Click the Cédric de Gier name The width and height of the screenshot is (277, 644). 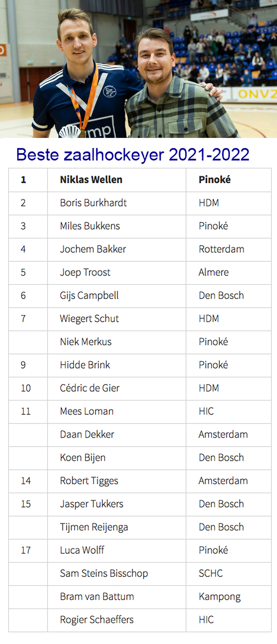click(90, 388)
